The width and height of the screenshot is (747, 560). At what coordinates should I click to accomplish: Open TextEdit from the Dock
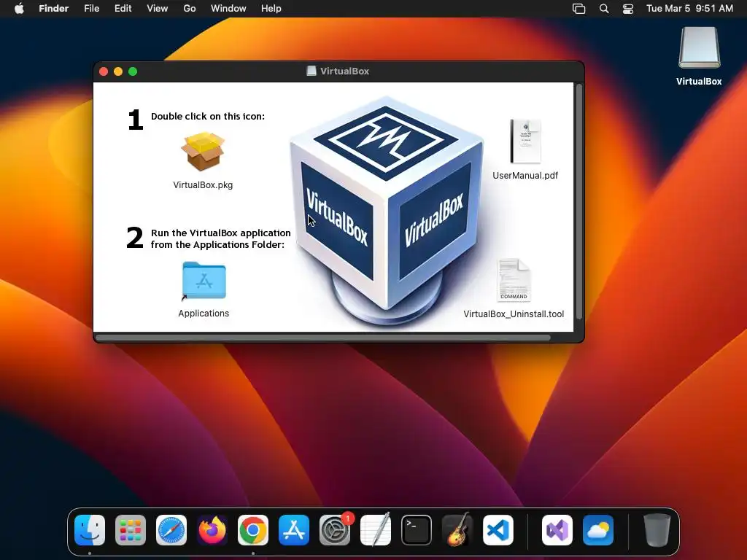376,530
